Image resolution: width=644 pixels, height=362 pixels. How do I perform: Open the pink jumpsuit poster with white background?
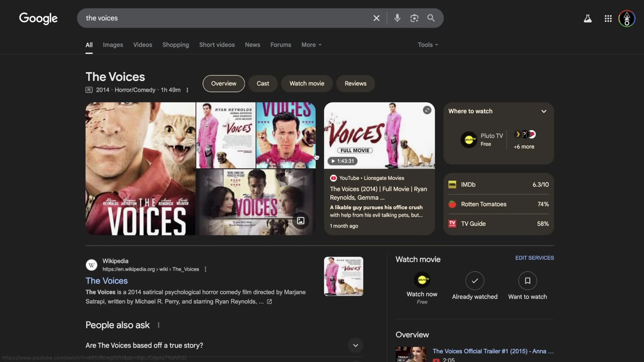pyautogui.click(x=226, y=135)
